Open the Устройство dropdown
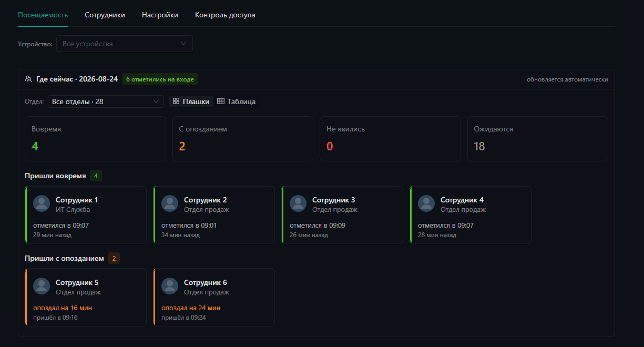 click(125, 44)
